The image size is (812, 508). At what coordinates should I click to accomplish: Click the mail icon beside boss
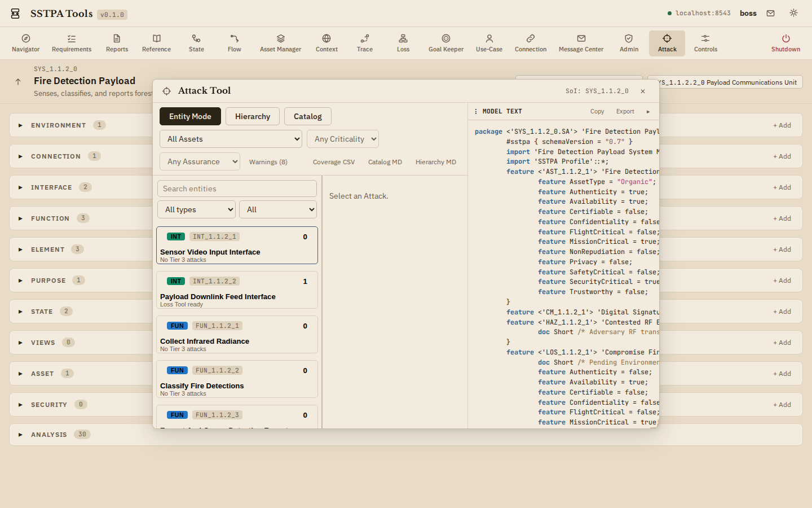coord(770,13)
